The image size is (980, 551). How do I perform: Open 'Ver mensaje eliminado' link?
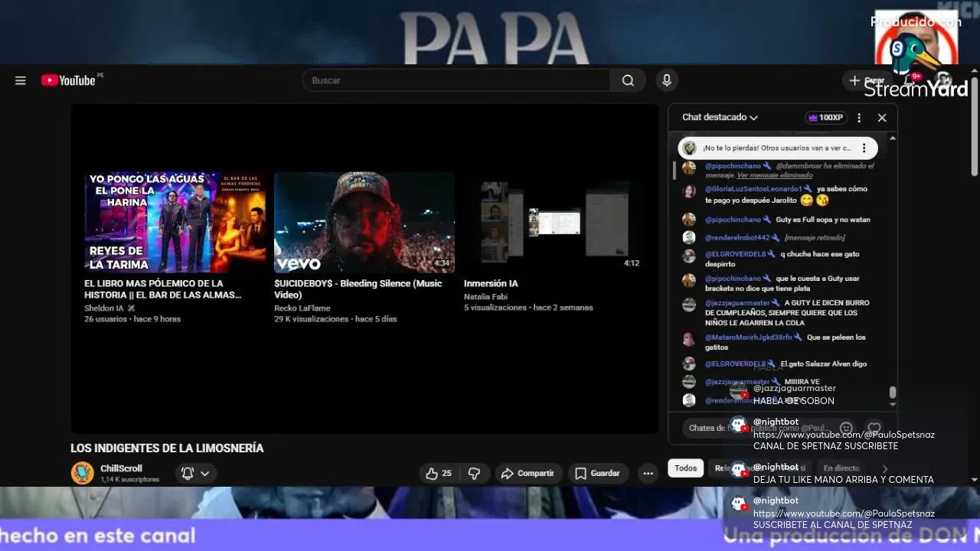point(775,175)
